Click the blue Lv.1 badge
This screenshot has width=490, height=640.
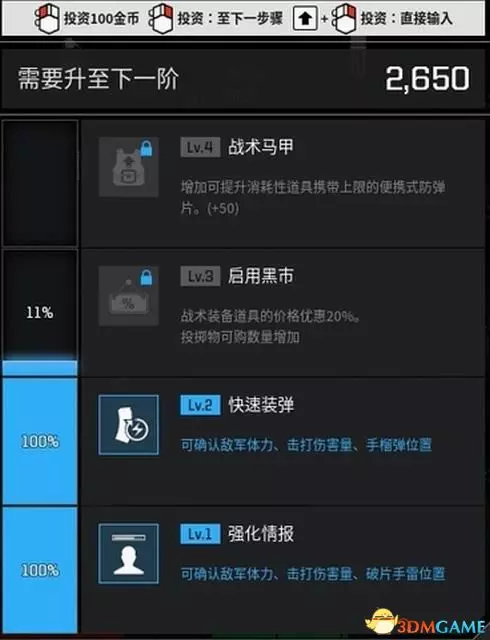coord(200,534)
